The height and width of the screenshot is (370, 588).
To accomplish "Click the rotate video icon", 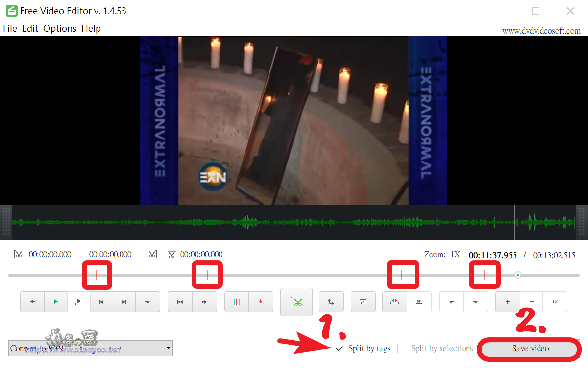I will coord(331,302).
